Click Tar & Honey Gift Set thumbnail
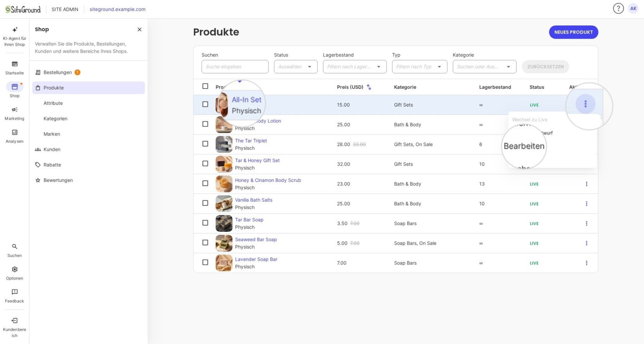Screen dimensions: 644x344 (x=224, y=164)
